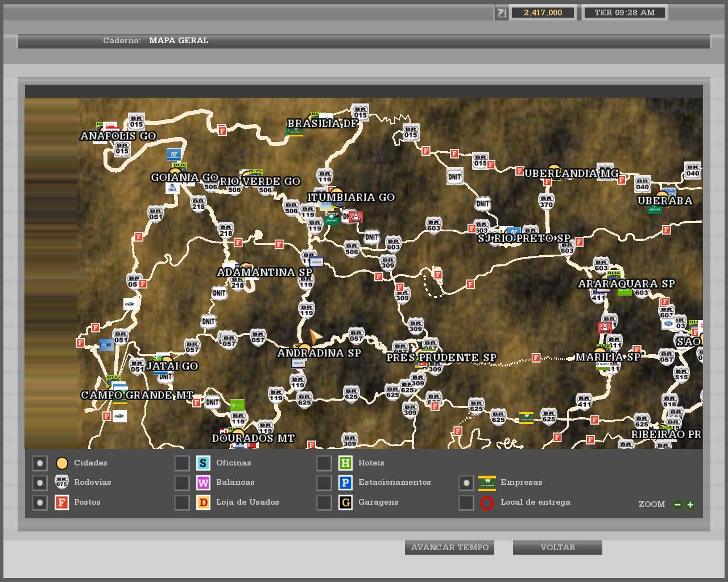Image resolution: width=728 pixels, height=582 pixels.
Task: Click the clock display TER 09:28 AM
Action: [624, 13]
